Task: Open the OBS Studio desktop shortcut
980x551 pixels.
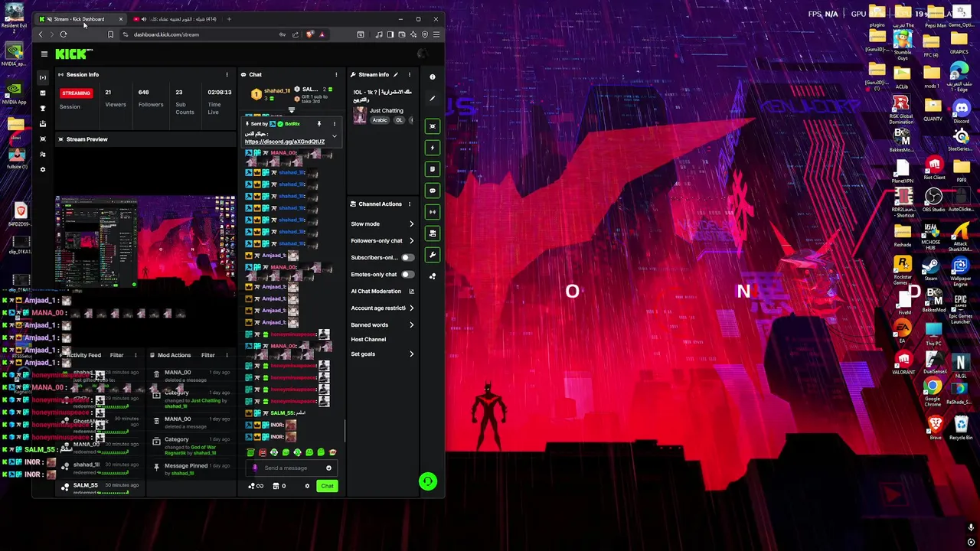Action: [x=933, y=201]
